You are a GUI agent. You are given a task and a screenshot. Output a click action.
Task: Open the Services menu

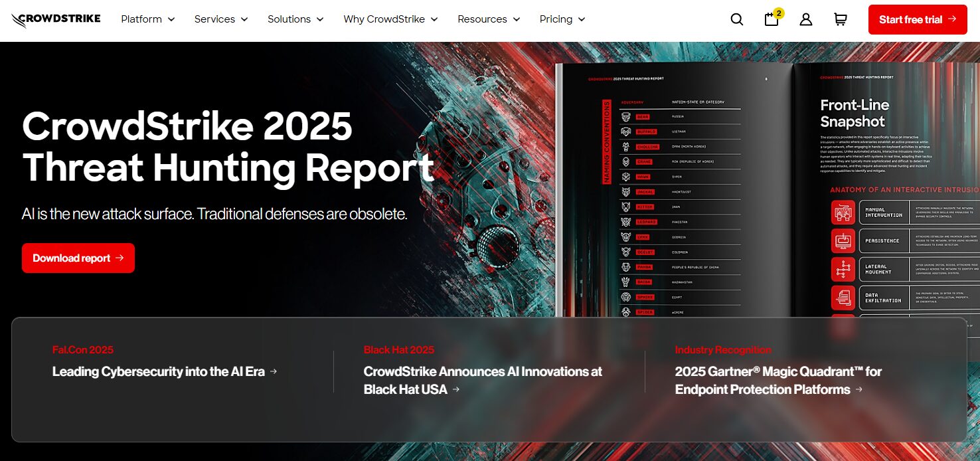click(221, 19)
